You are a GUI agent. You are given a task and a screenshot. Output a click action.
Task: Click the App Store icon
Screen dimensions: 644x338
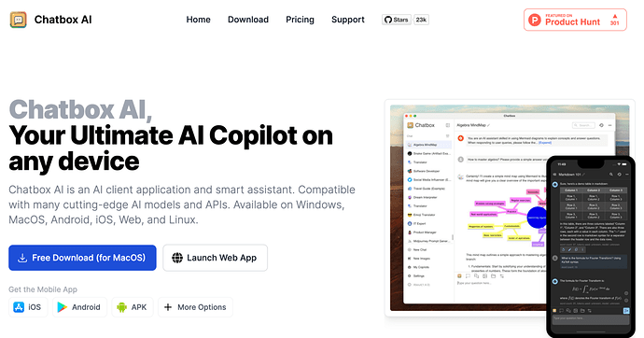coord(19,307)
